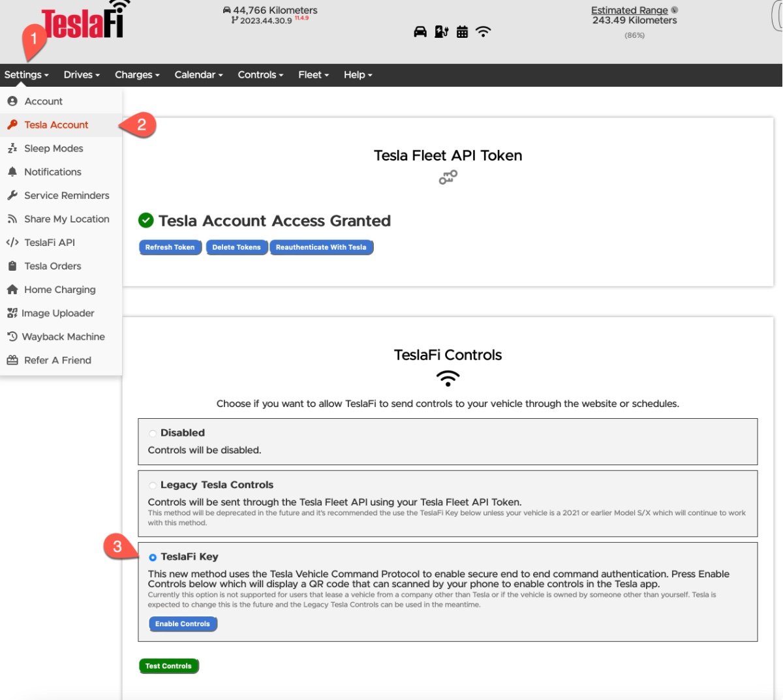Choose Wayback Machine in Settings menu
The height and width of the screenshot is (700, 783).
[x=63, y=337]
